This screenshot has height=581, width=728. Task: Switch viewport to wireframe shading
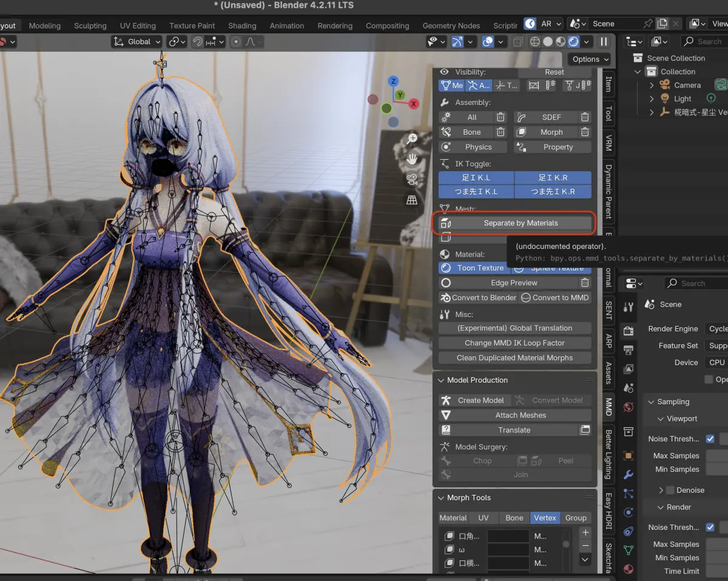tap(535, 42)
